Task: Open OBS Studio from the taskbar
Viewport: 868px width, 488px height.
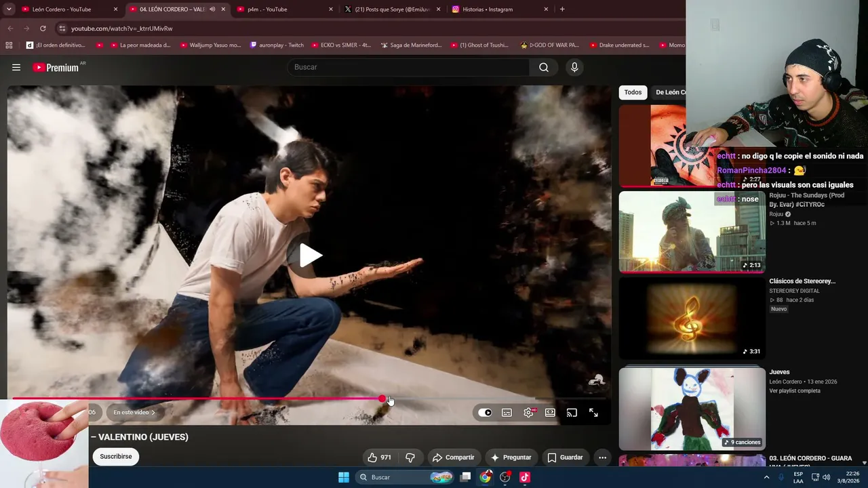Action: [x=505, y=477]
